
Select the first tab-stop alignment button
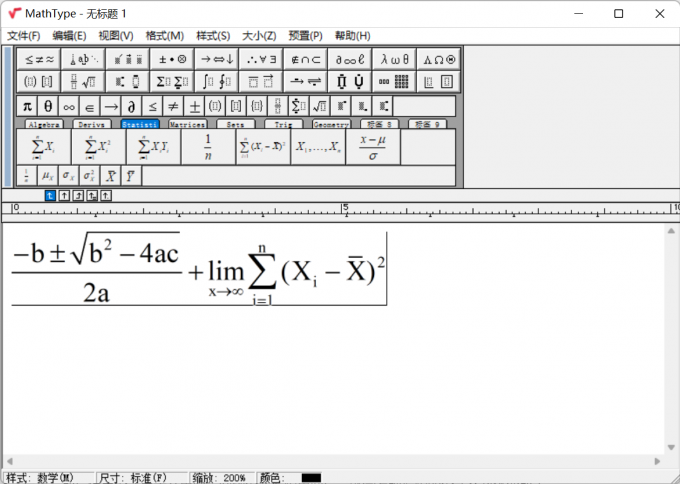pos(50,195)
